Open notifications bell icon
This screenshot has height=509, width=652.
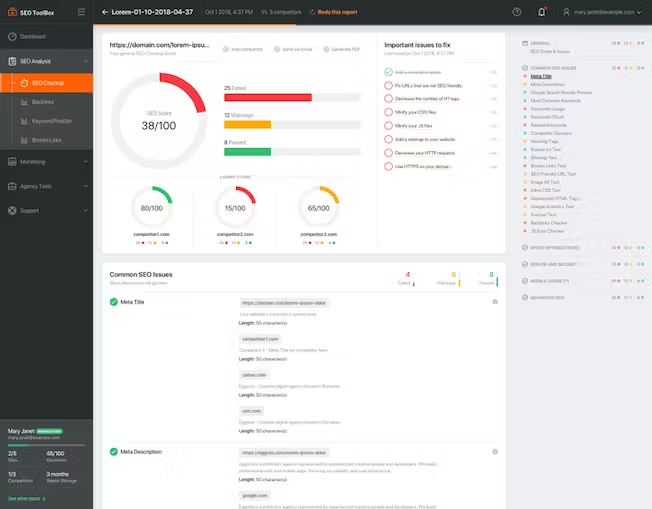point(541,12)
